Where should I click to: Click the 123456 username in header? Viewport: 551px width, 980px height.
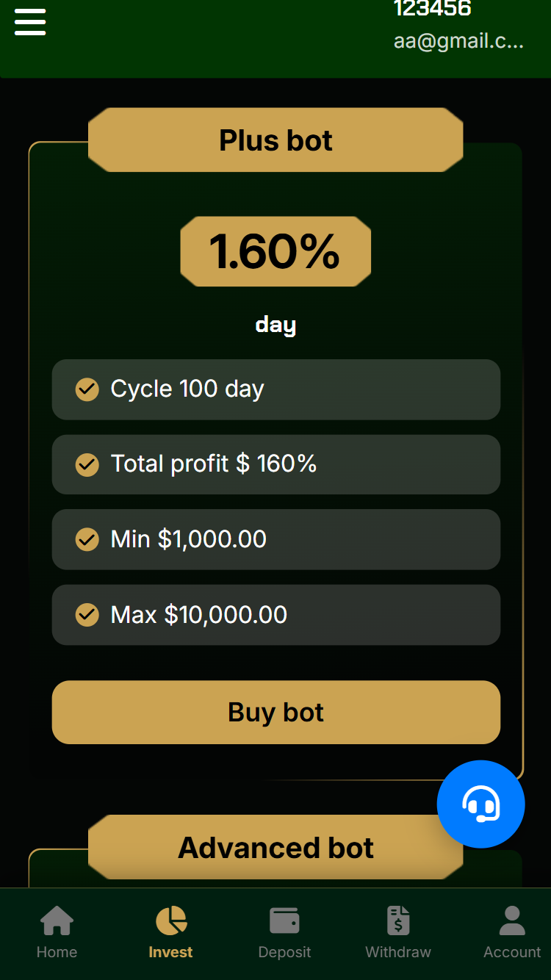432,9
